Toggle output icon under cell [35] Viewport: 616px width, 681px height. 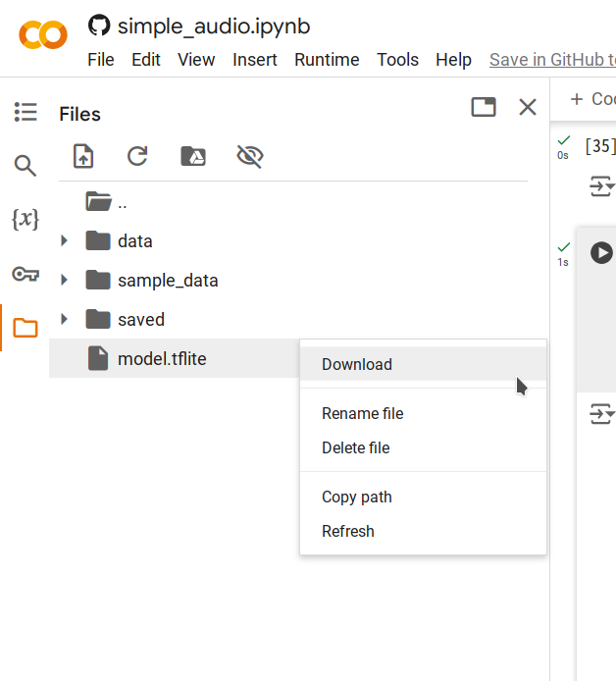click(x=601, y=185)
